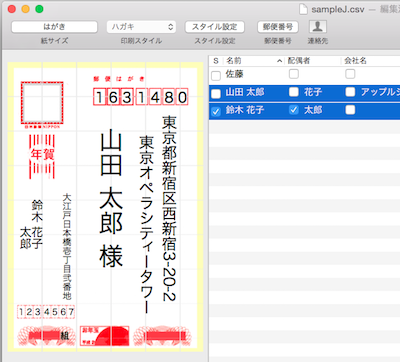The width and height of the screenshot is (400, 362).
Task: Minimize the window with the yellow button
Action: click(26, 9)
